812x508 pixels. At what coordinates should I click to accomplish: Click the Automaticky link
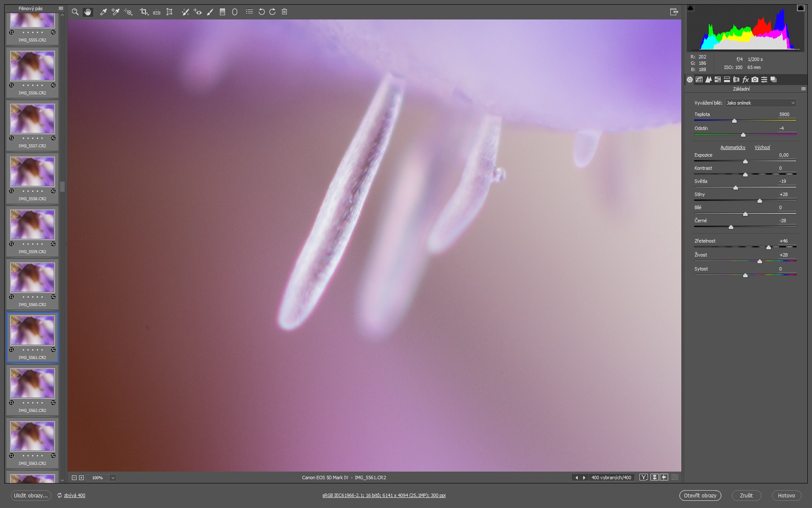tap(732, 147)
